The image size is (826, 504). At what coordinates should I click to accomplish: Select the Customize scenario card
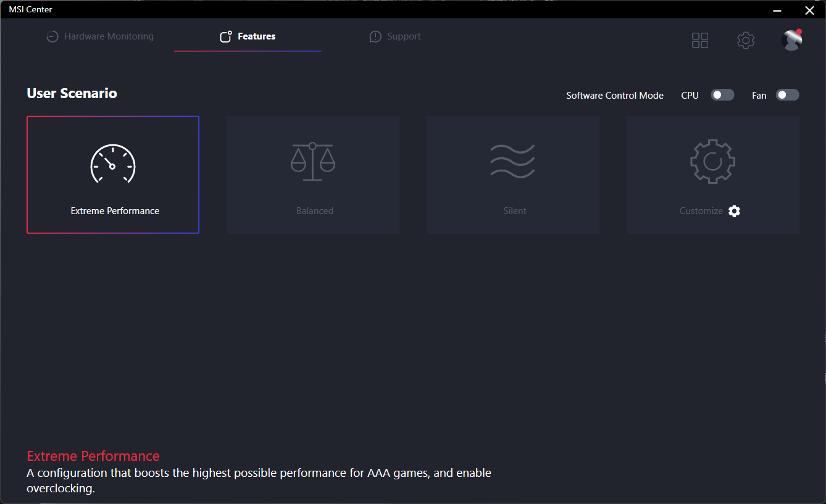point(713,175)
